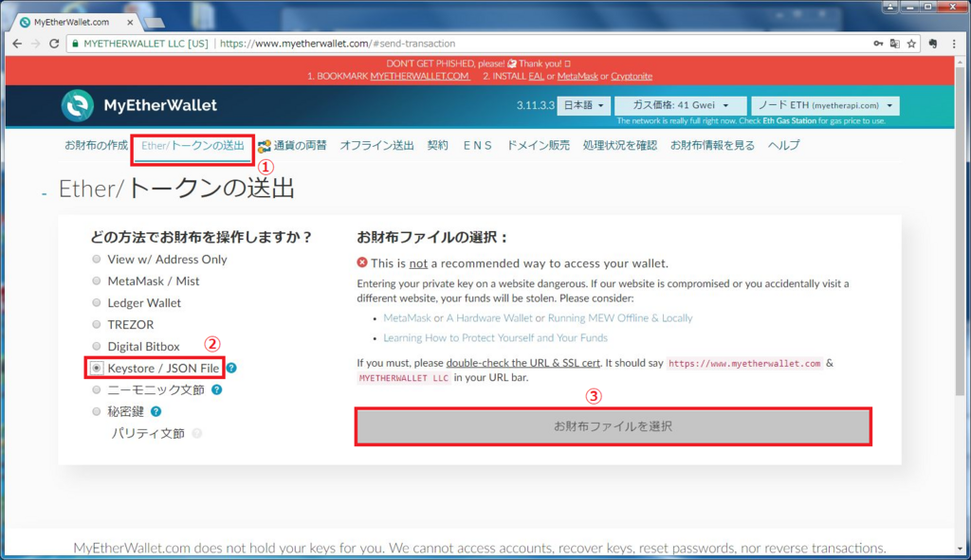This screenshot has width=971, height=560.
Task: Select MetaMask / Mist radio button
Action: pos(97,280)
